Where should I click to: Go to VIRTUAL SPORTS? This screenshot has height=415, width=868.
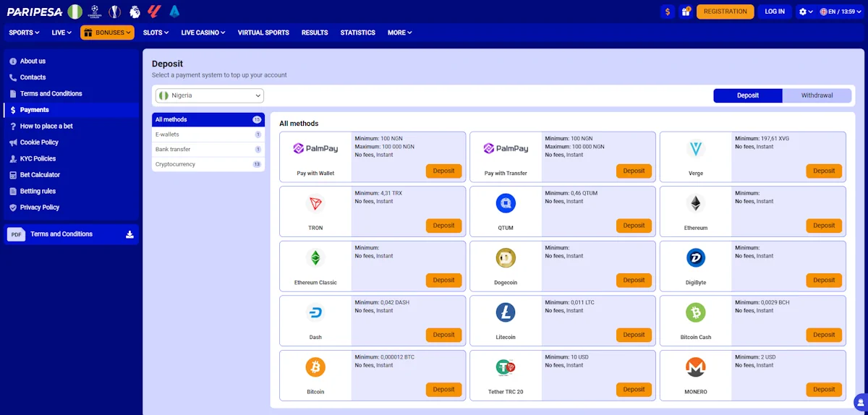tap(263, 33)
